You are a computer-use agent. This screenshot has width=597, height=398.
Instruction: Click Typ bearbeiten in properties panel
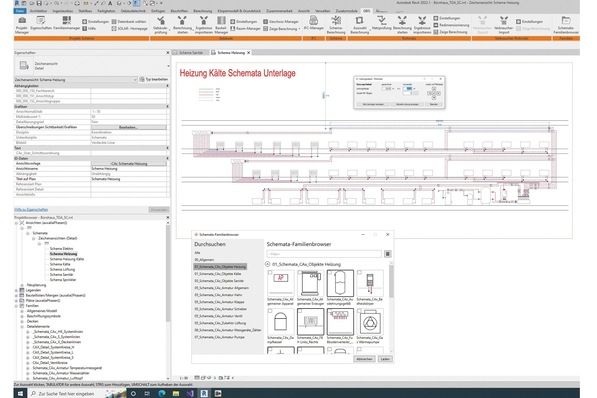[x=154, y=80]
